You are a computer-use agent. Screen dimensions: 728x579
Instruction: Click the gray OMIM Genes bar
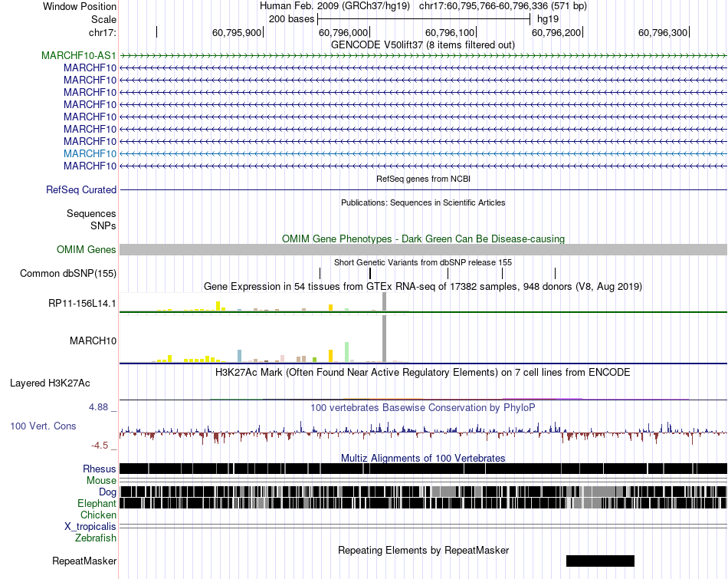pyautogui.click(x=423, y=249)
